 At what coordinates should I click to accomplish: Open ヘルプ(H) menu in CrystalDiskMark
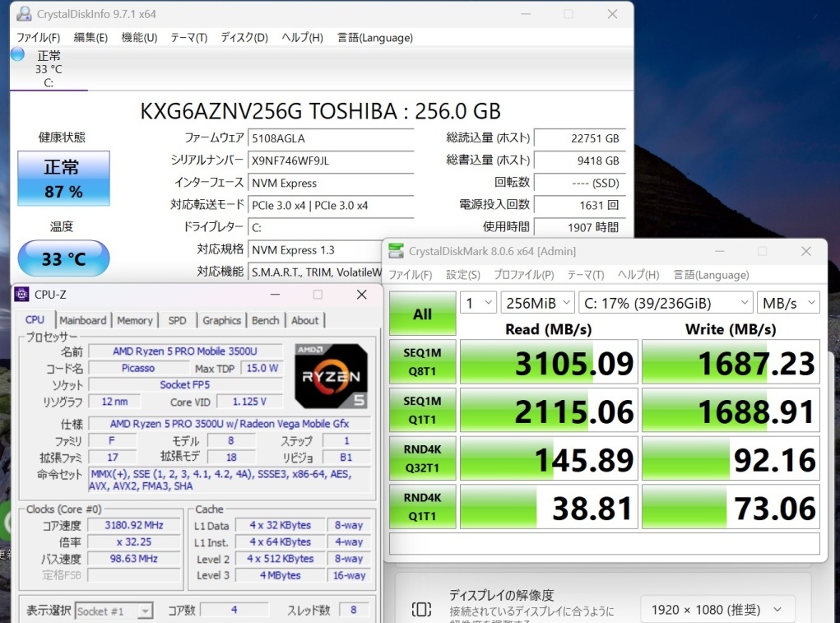coord(638,275)
